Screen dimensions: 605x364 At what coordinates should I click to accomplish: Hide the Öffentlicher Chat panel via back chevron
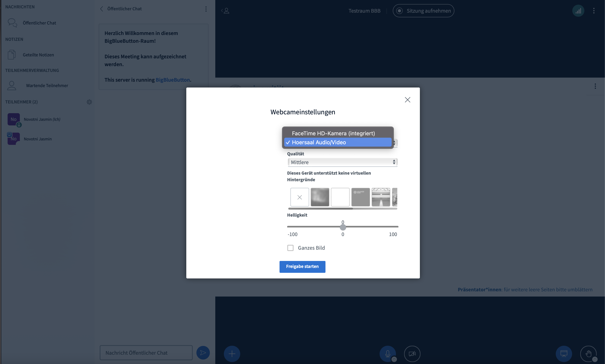(102, 9)
